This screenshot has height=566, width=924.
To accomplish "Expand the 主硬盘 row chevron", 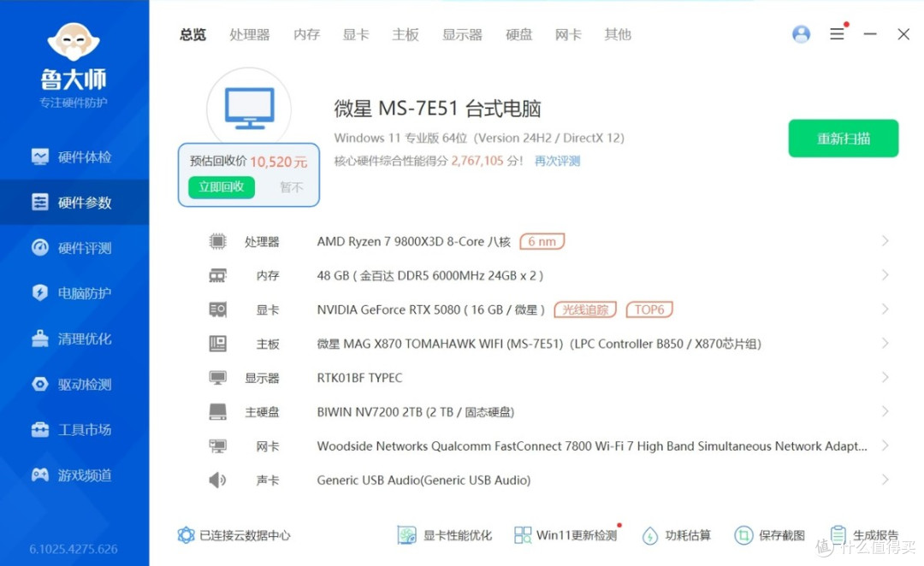I will point(885,412).
